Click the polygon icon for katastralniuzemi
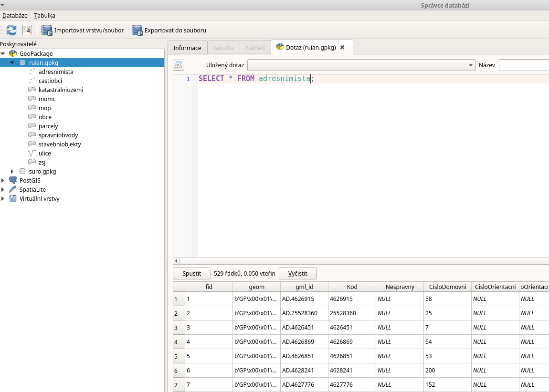This screenshot has width=549, height=392. coord(32,90)
